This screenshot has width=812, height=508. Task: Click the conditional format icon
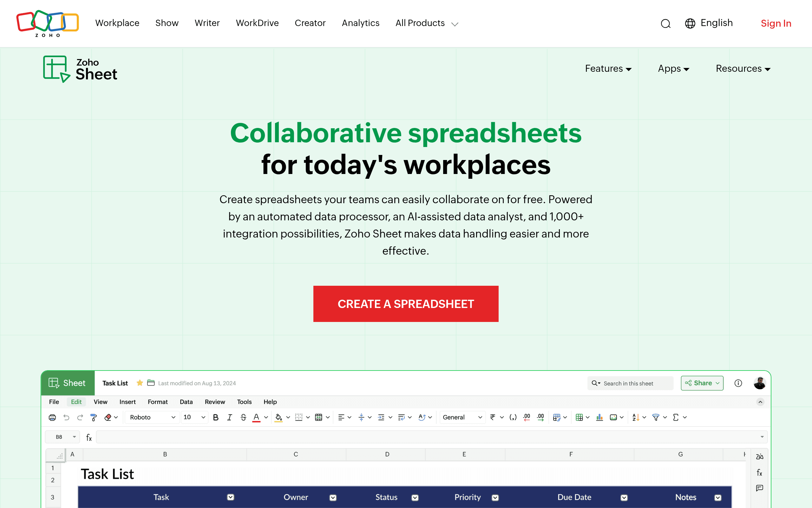(557, 417)
